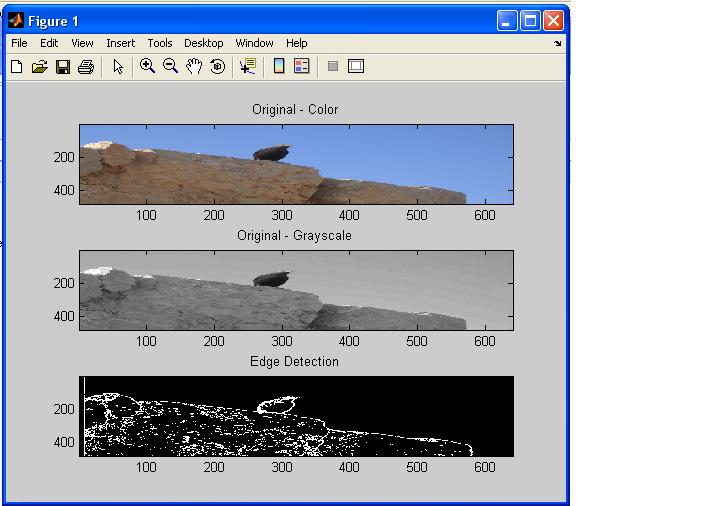Toggle the Edit Plot arrow tool

(118, 67)
